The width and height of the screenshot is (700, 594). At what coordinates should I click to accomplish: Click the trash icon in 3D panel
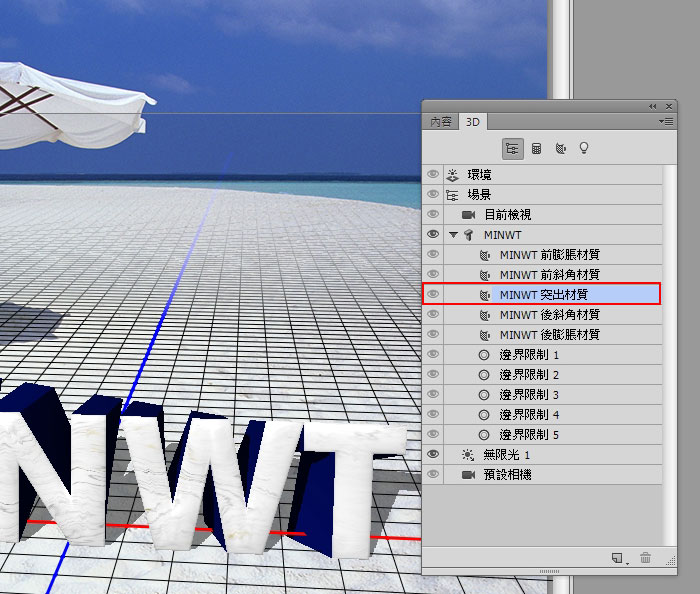coord(646,558)
